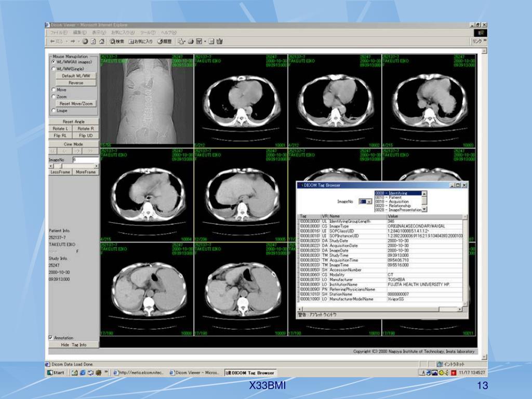Click the cine single left arrow
532x399 pixels.
click(65, 151)
